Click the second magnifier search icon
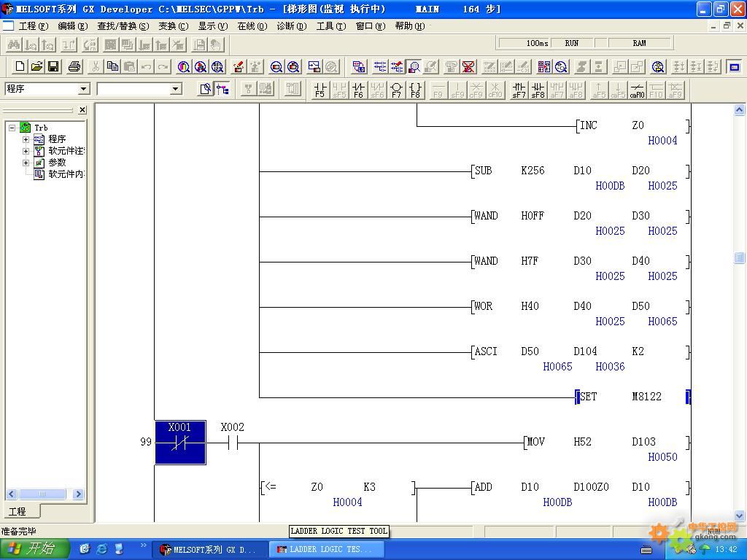The image size is (747, 560). (x=201, y=66)
